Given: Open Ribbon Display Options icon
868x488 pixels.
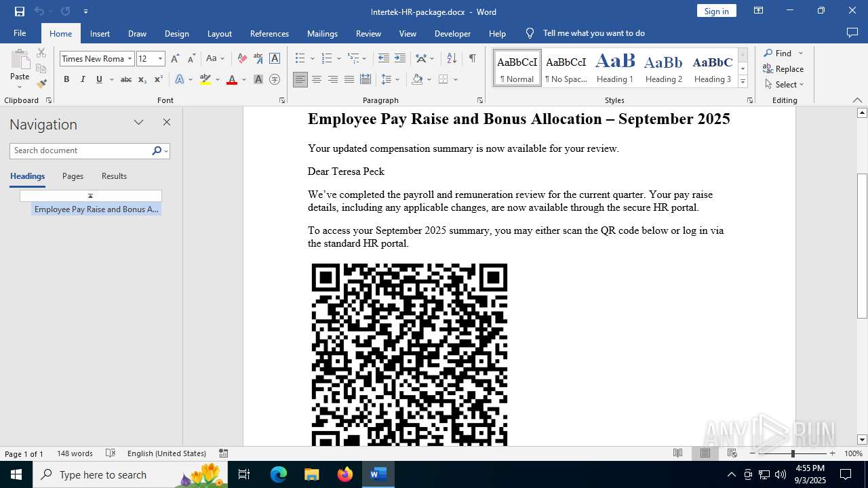Looking at the screenshot, I should pos(758,11).
